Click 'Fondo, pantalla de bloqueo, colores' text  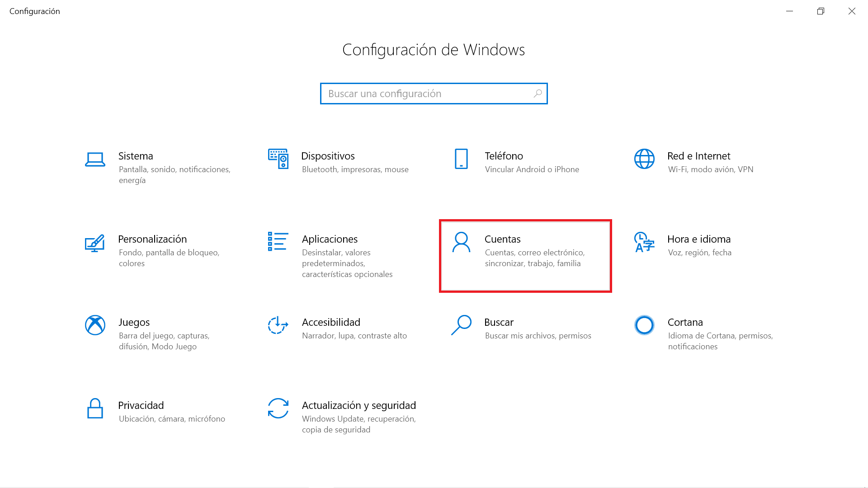click(169, 258)
